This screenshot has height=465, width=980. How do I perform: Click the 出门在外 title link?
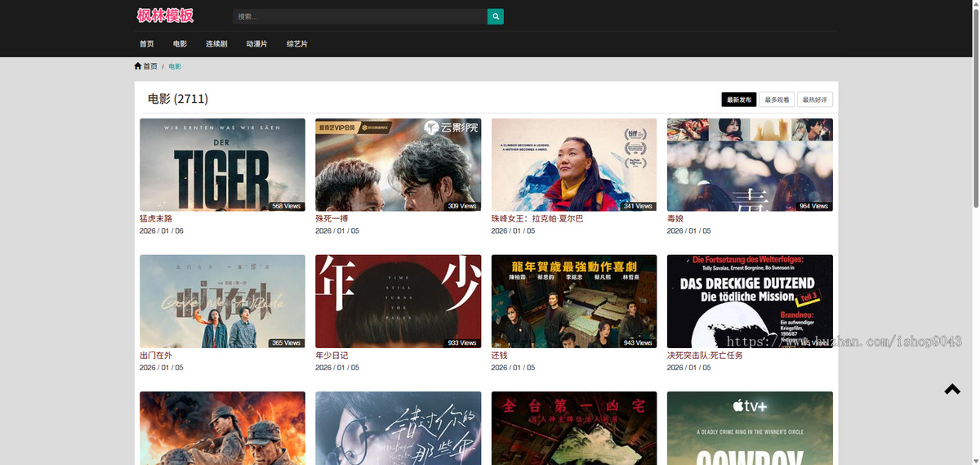pos(156,355)
